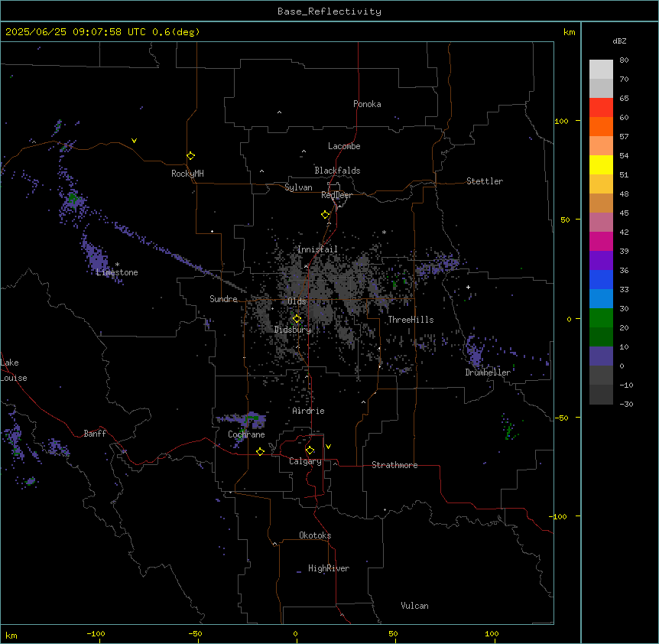Click the RedDeer label

336,195
